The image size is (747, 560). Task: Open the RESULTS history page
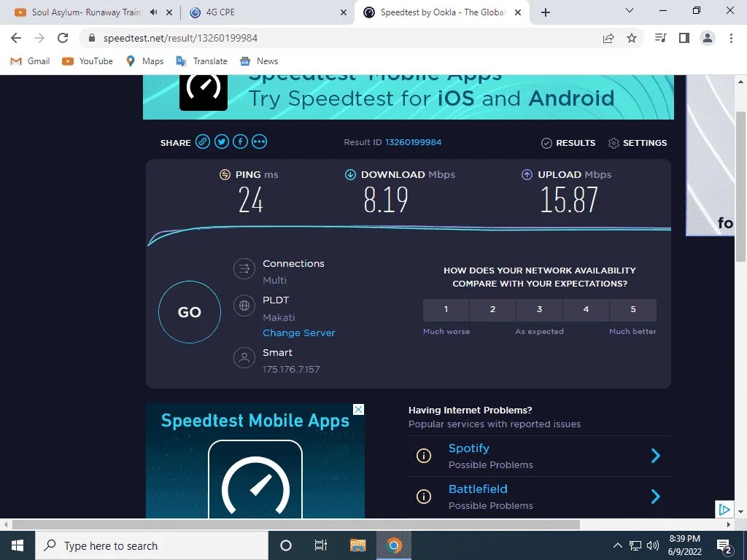click(568, 143)
